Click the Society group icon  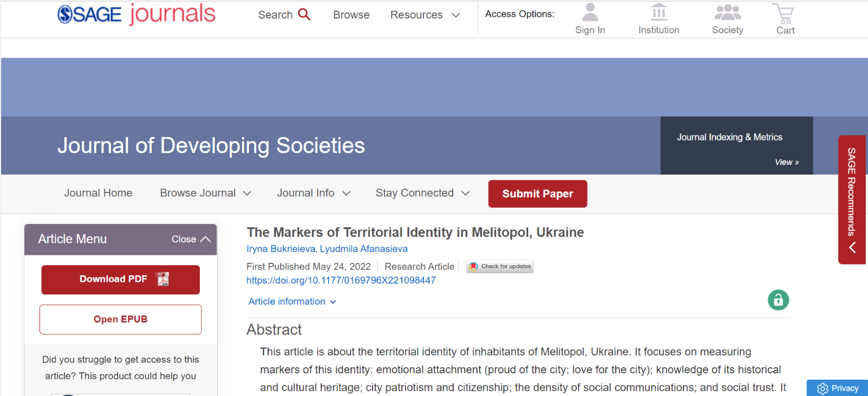pos(727,12)
